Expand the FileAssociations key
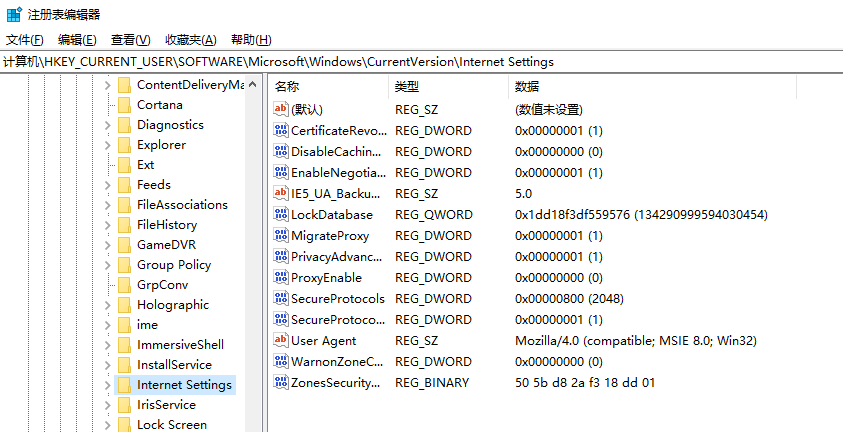The image size is (843, 432). [x=108, y=205]
